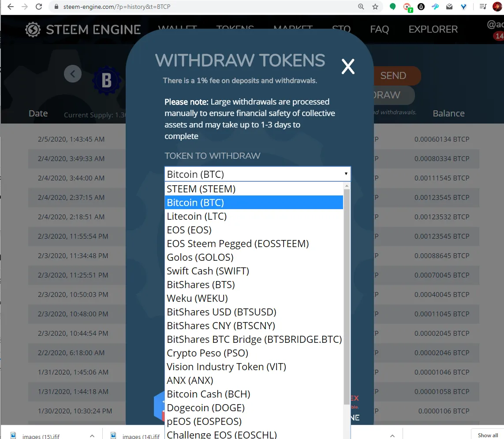The image size is (504, 439).
Task: Click Show all downloads button
Action: pos(488,435)
